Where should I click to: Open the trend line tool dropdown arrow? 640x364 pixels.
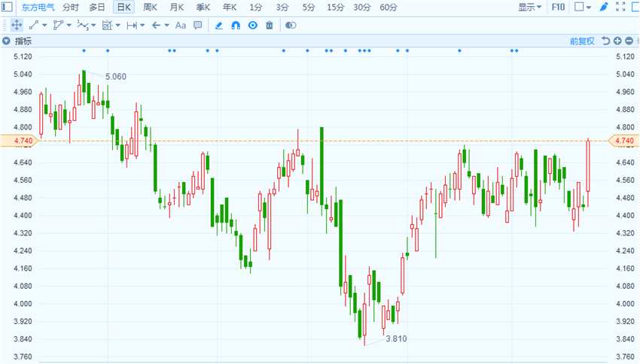44,26
